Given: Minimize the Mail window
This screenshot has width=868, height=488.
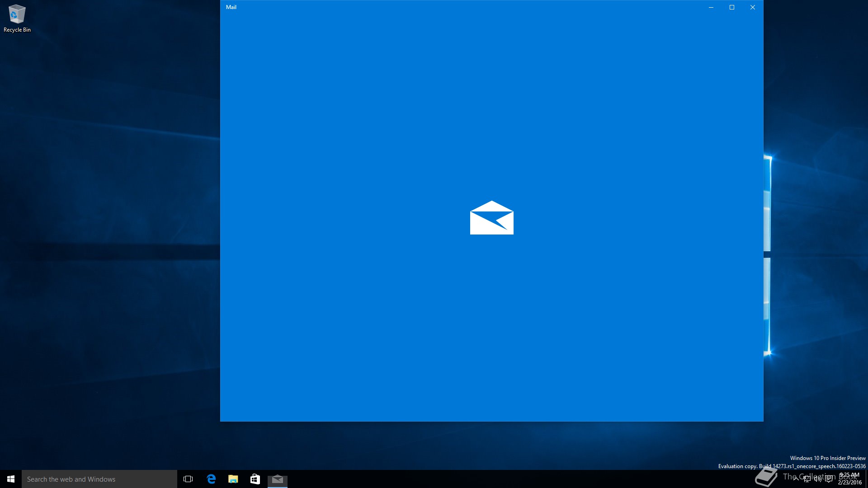Looking at the screenshot, I should [711, 7].
